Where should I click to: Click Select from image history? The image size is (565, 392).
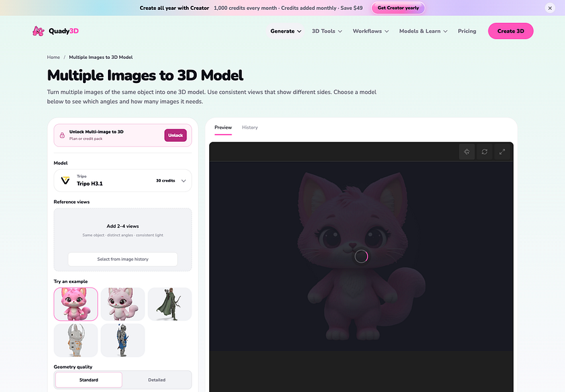coord(122,259)
